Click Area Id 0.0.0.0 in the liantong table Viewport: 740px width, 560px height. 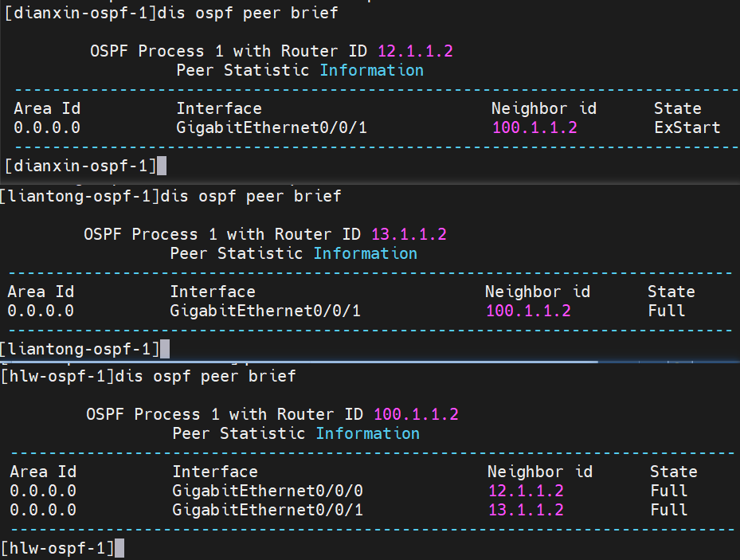pyautogui.click(x=41, y=311)
